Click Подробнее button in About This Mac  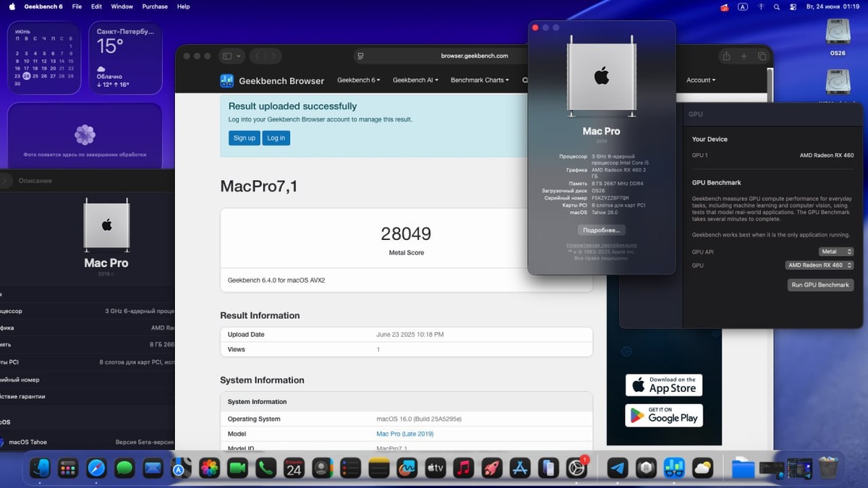click(601, 230)
